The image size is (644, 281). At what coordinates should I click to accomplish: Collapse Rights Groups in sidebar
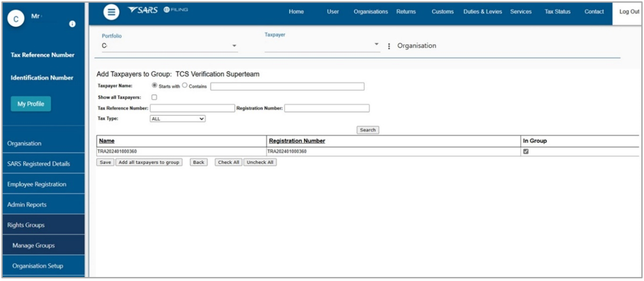tap(44, 224)
